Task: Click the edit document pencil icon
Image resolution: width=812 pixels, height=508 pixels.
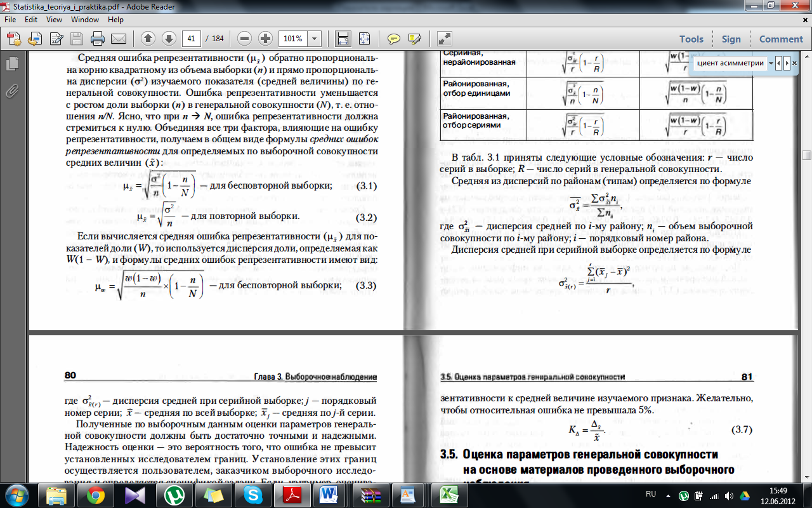Action: [56, 39]
